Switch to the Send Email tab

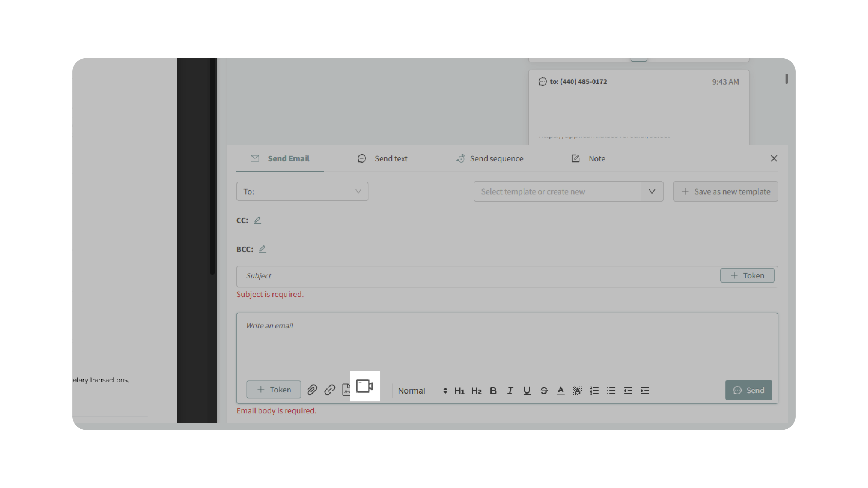tap(280, 158)
